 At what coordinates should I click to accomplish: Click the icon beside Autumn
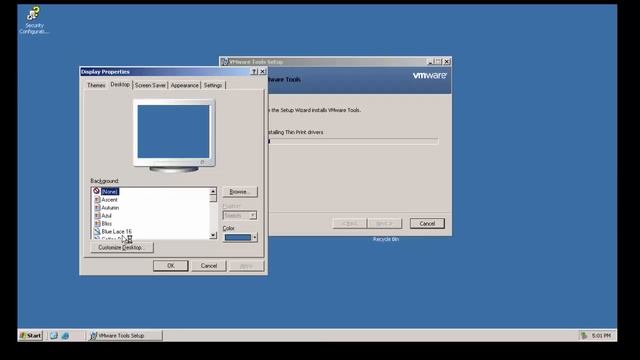[x=97, y=208]
